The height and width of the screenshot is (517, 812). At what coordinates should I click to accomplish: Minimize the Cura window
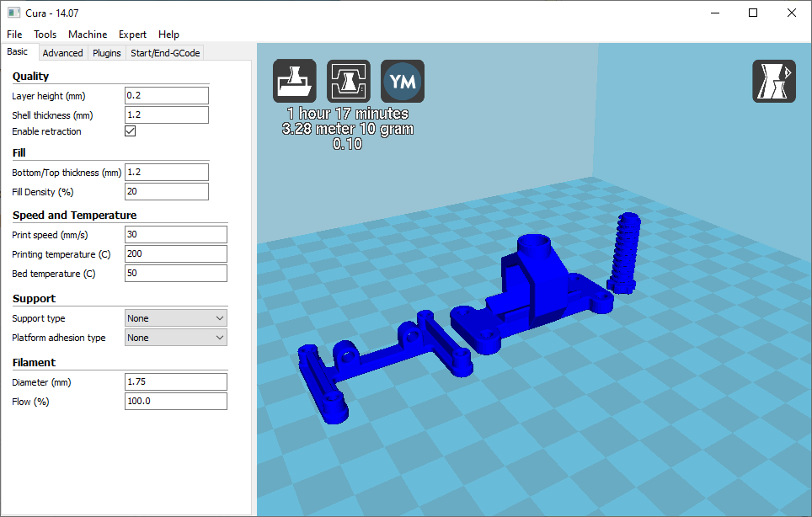click(x=715, y=13)
